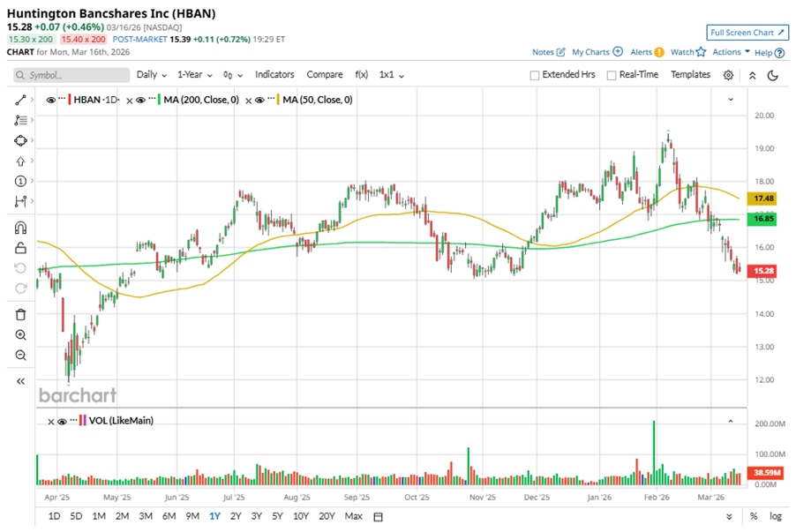
Task: Collapse the chart header with double chevron
Action: tap(753, 75)
